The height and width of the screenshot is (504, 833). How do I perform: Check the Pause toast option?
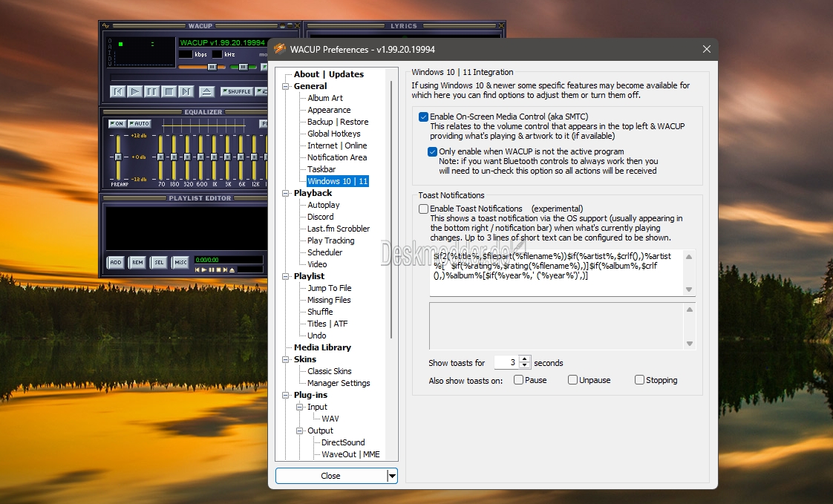[518, 380]
